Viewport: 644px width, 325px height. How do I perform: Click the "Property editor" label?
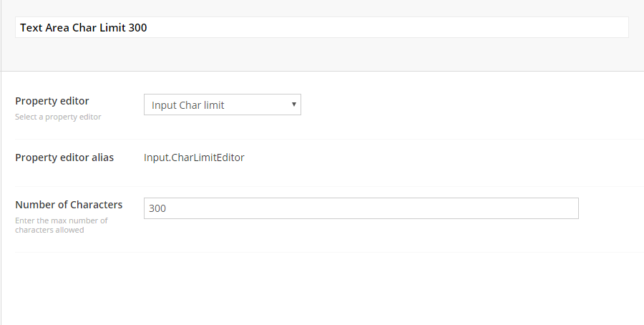pyautogui.click(x=52, y=101)
